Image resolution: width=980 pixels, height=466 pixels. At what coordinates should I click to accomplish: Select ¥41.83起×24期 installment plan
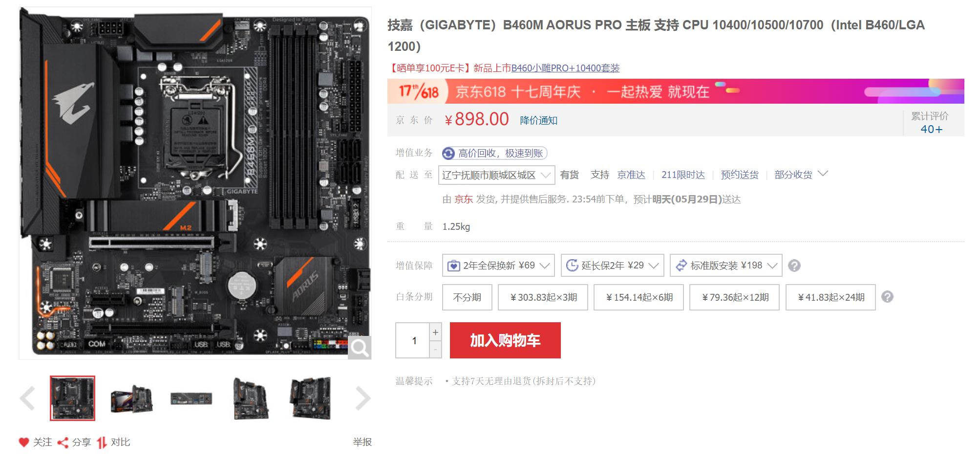(x=831, y=297)
